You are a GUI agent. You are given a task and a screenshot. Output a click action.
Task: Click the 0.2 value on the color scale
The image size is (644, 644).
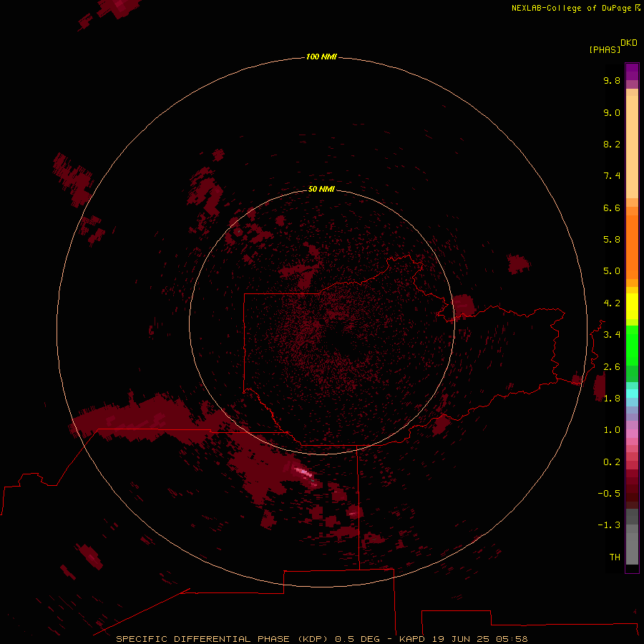point(612,462)
